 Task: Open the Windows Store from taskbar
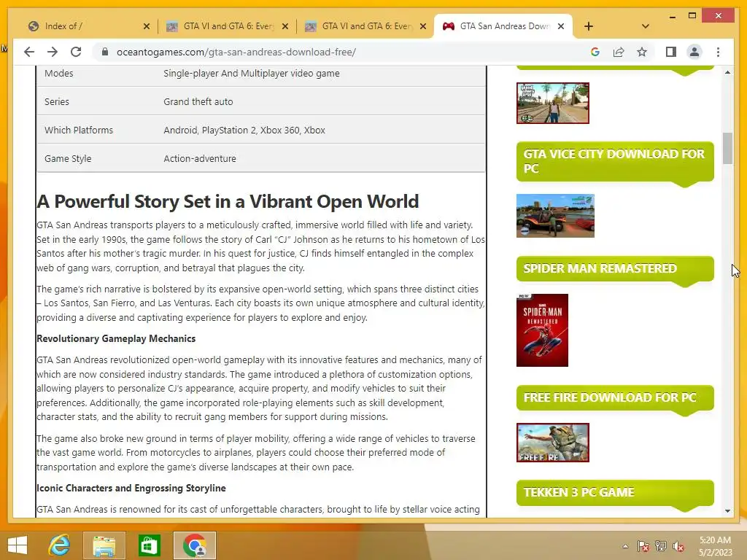pyautogui.click(x=149, y=545)
